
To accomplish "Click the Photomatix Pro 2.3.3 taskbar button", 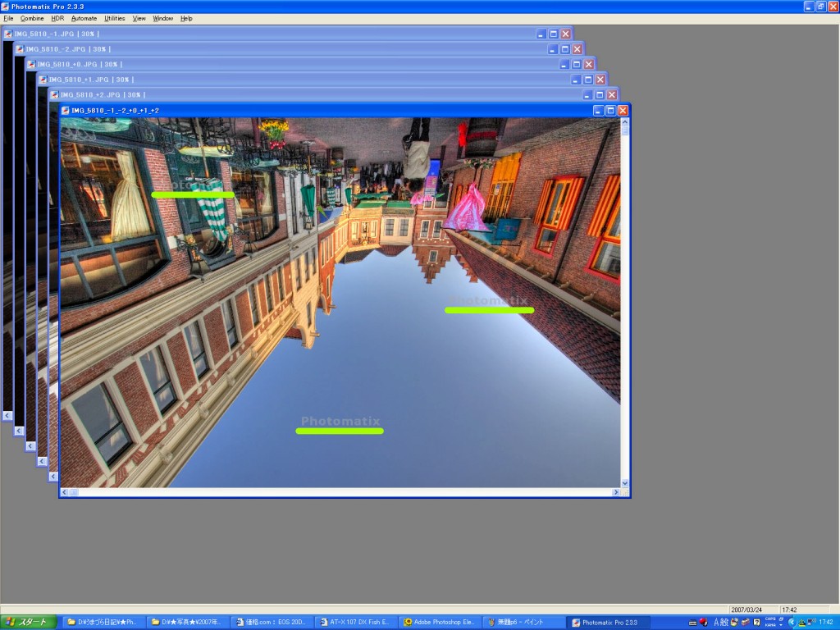I will click(607, 622).
